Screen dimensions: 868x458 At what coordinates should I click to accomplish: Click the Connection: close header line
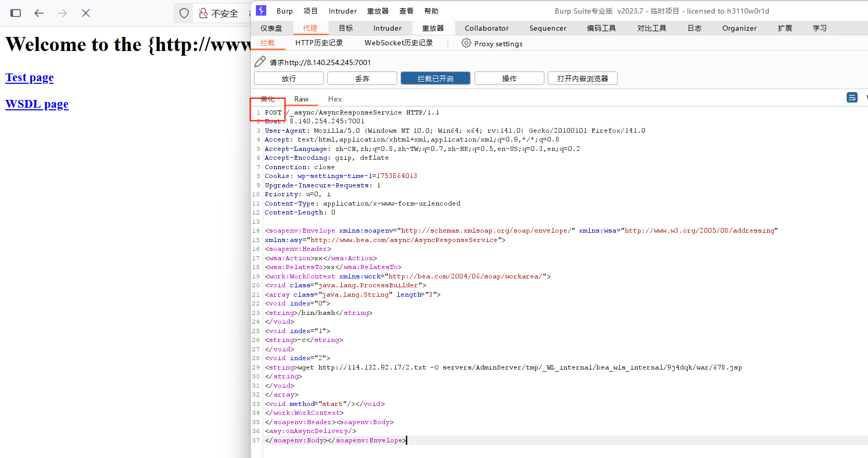[x=300, y=167]
